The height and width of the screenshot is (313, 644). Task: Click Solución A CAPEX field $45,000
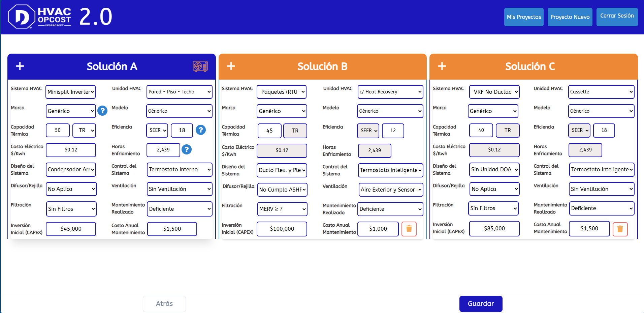pos(71,229)
